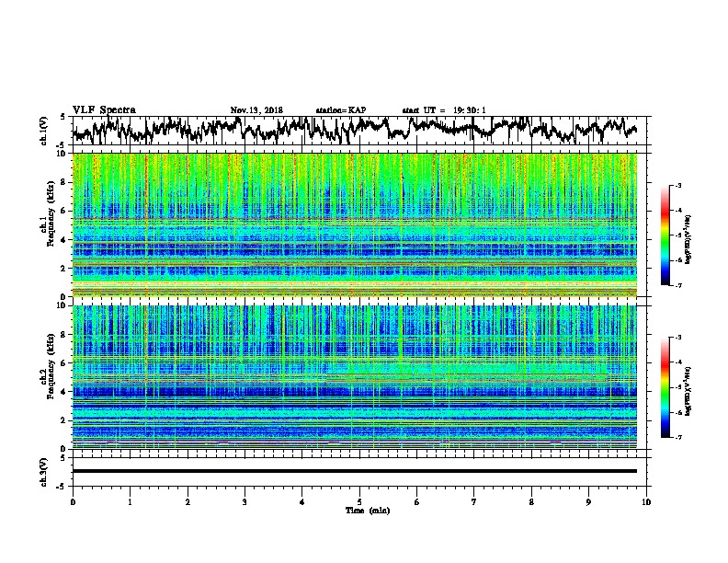Select the "Nov.13, 2018" date label
The width and height of the screenshot is (728, 563).
click(256, 110)
